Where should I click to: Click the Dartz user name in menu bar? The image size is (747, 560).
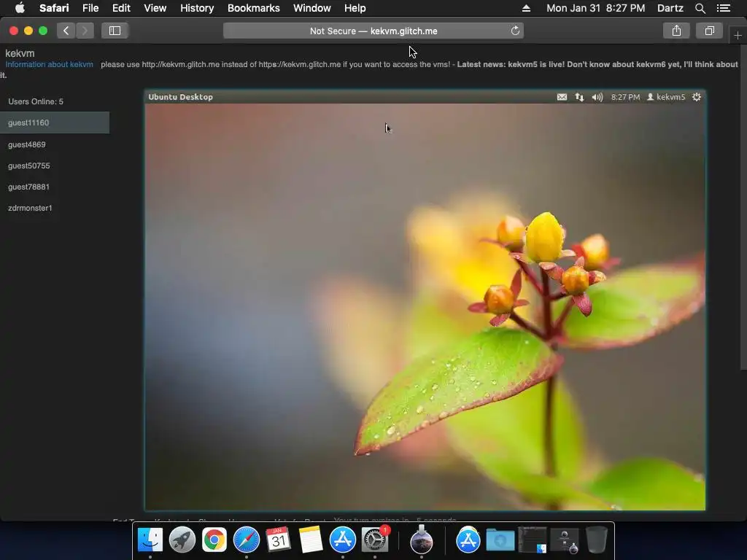pyautogui.click(x=670, y=8)
